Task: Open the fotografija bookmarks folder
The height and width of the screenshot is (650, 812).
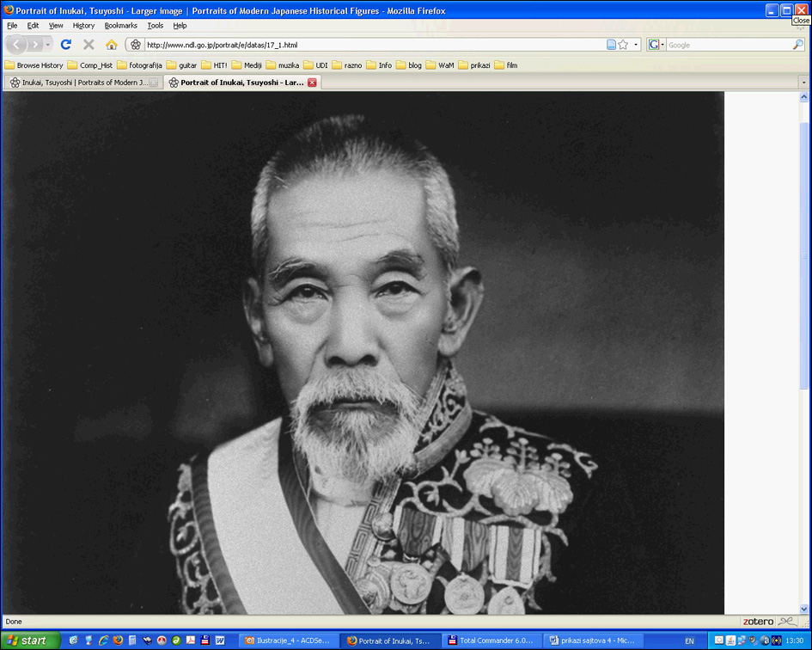Action: pyautogui.click(x=139, y=65)
